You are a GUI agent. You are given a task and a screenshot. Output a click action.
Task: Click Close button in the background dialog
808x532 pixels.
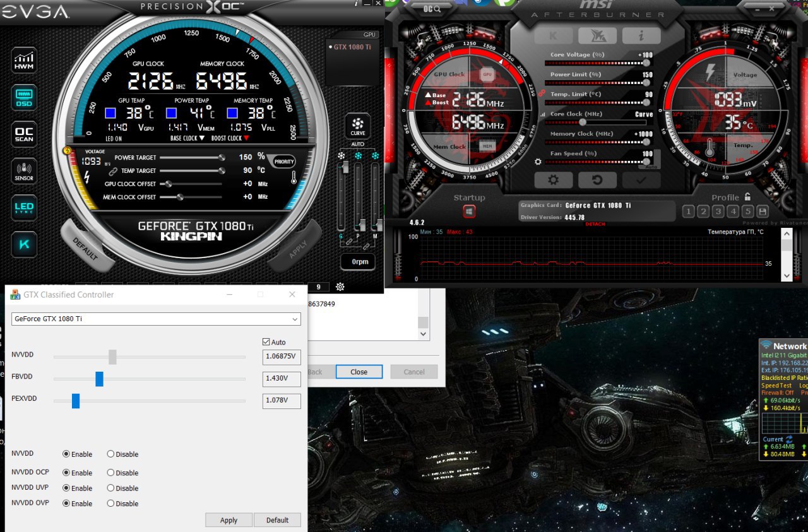click(x=359, y=372)
